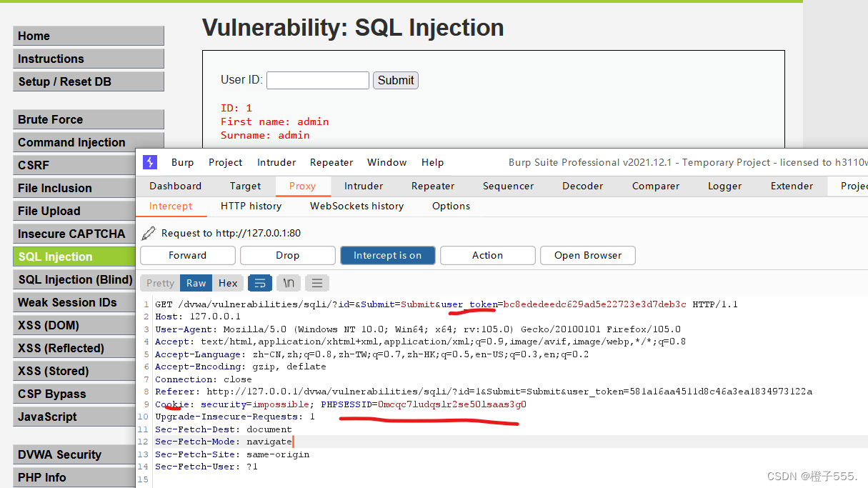Click the Open Browser button
The image size is (868, 488).
click(587, 255)
